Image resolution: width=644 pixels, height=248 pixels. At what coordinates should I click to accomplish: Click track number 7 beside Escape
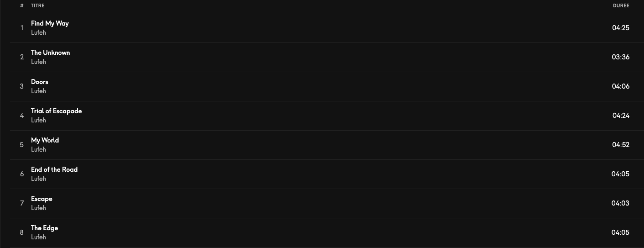22,203
